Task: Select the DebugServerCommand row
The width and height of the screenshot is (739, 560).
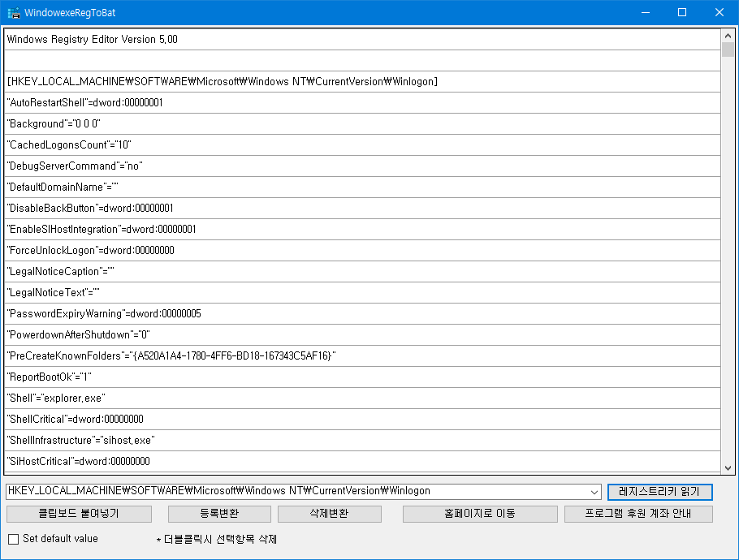Action: click(x=362, y=166)
